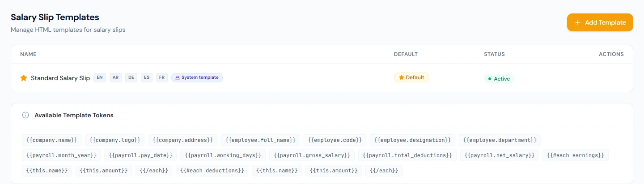Select the AR language badge
Screen dimensions: 644x184
(x=115, y=77)
